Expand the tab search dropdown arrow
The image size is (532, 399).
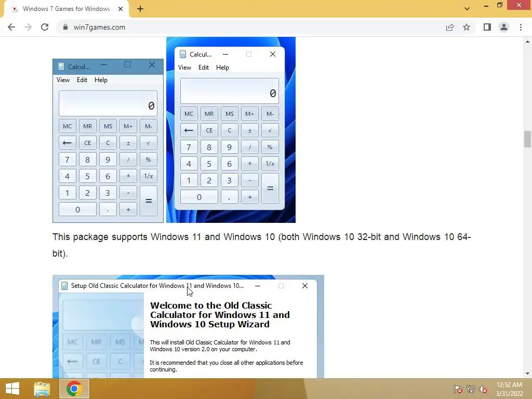click(x=467, y=9)
